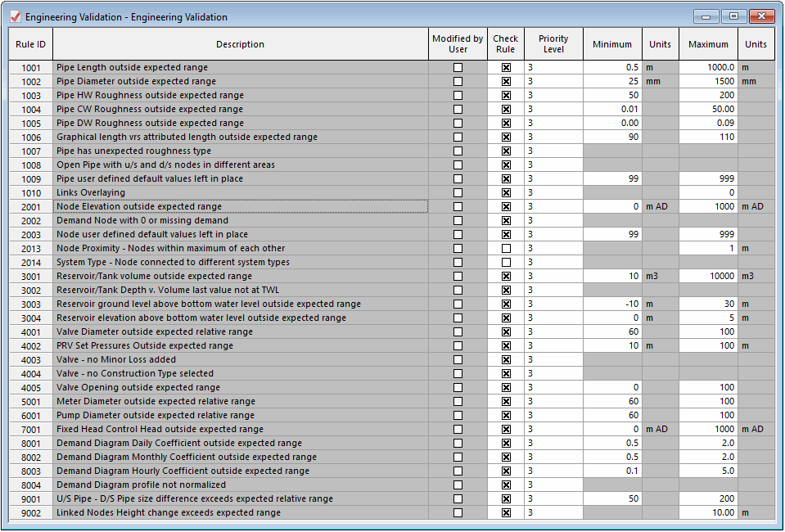Tick Modified by User for Links Overlaying
This screenshot has width=785, height=532.
tap(458, 192)
